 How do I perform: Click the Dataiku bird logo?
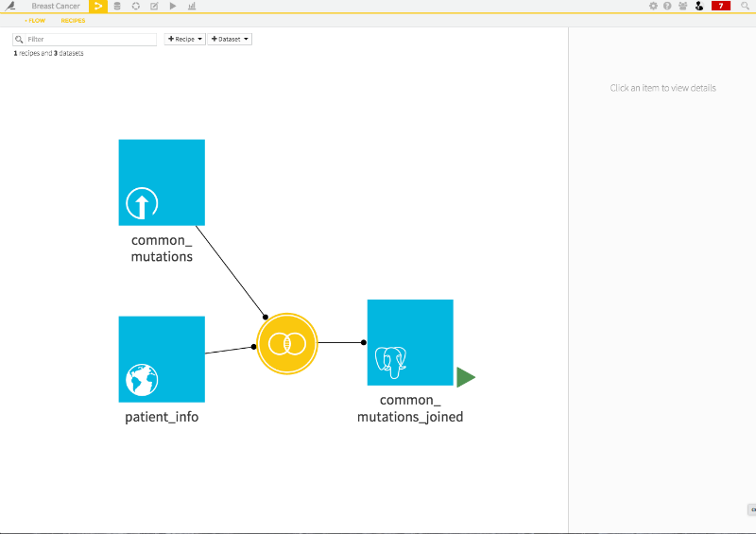pos(10,6)
